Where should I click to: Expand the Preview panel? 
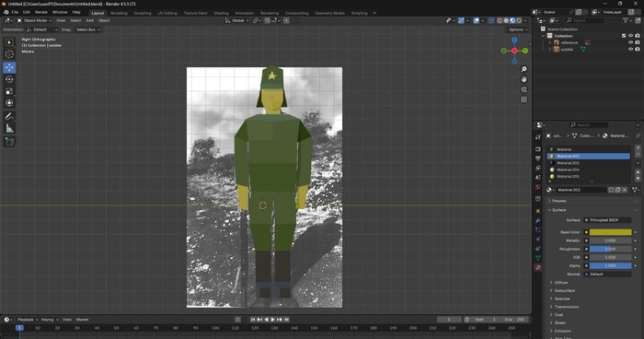[558, 201]
